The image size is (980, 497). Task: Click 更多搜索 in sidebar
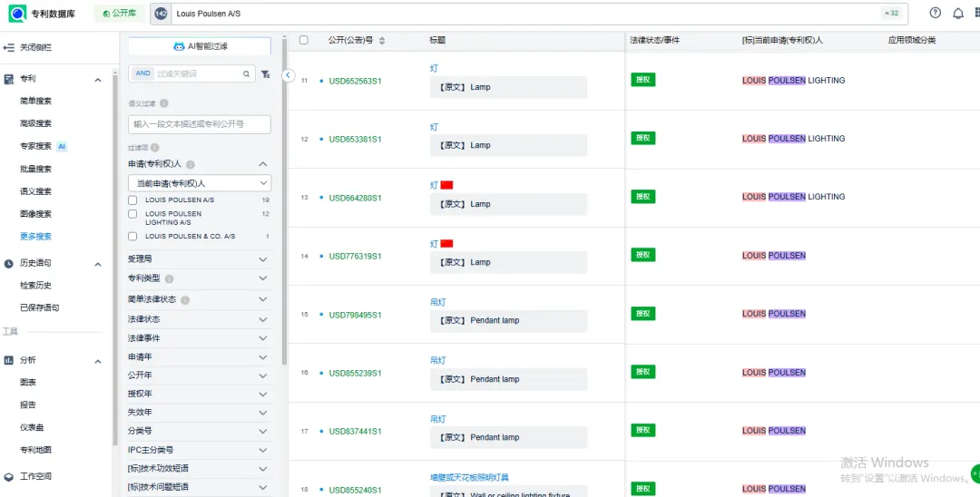click(35, 237)
